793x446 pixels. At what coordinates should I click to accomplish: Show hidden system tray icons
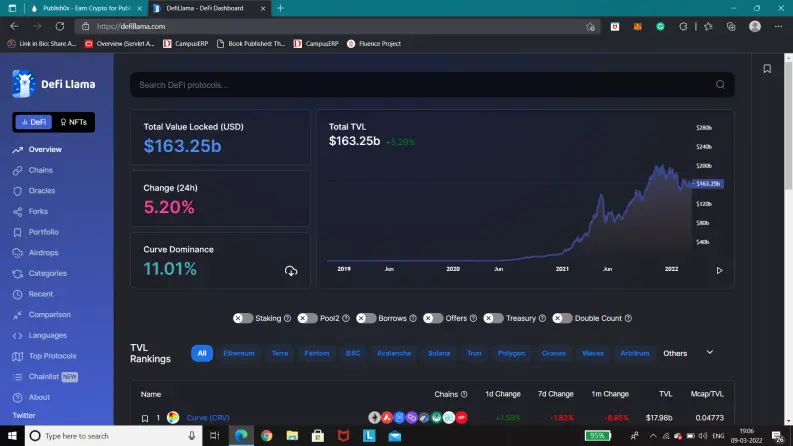tap(653, 436)
